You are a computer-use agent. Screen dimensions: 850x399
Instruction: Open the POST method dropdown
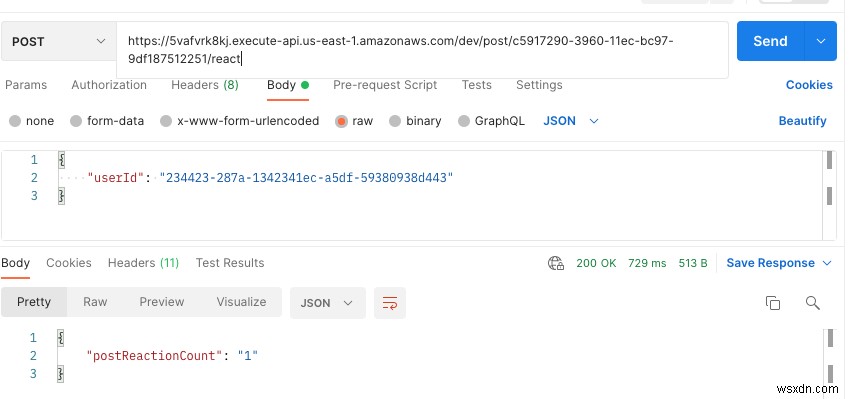tap(59, 42)
